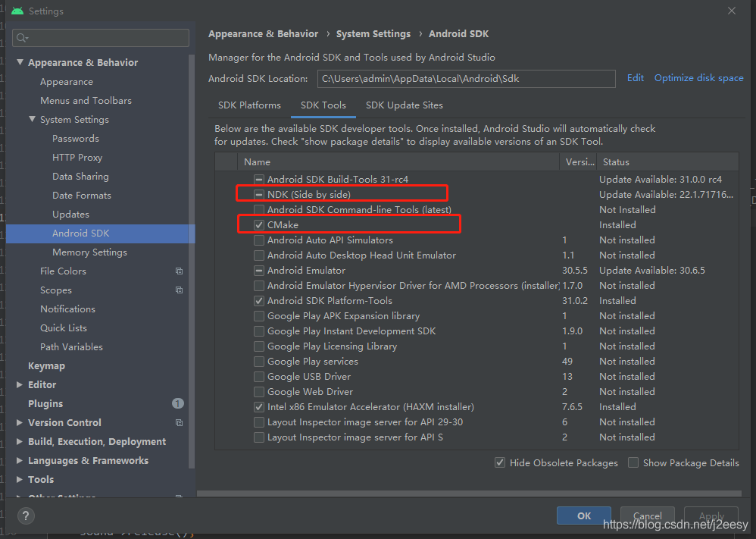756x539 pixels.
Task: Expand the Tools tree node
Action: tap(20, 479)
